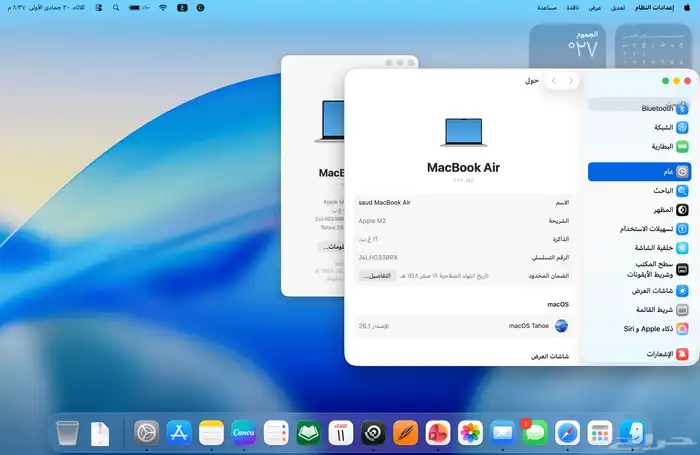Viewport: 700px width, 455px height.
Task: Click the calendar widget on desktop
Action: click(653, 46)
